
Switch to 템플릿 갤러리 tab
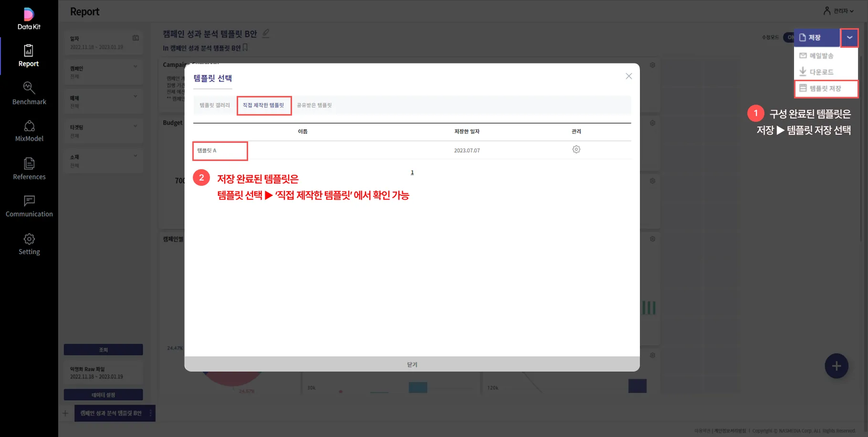point(215,105)
